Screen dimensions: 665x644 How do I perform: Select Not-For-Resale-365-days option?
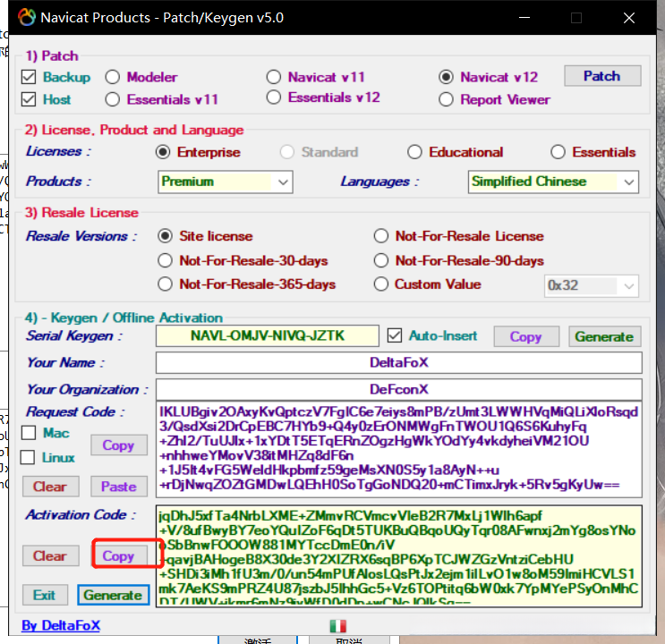tap(165, 284)
